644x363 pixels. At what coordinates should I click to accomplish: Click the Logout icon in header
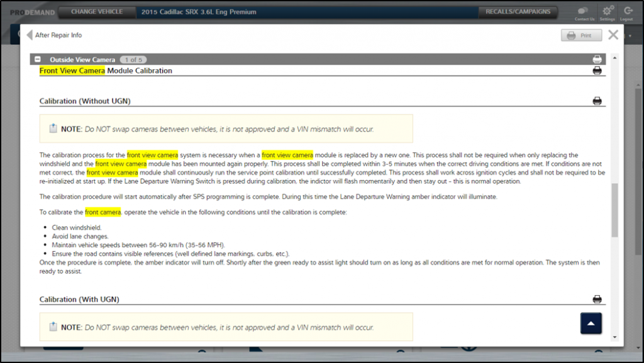coord(628,11)
